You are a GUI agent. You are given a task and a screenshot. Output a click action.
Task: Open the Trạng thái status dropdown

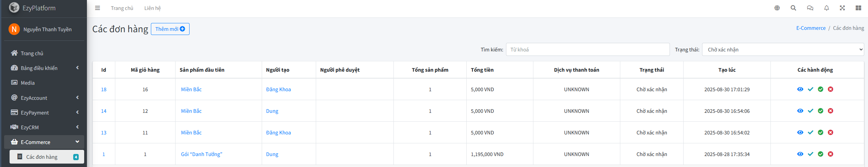[782, 49]
